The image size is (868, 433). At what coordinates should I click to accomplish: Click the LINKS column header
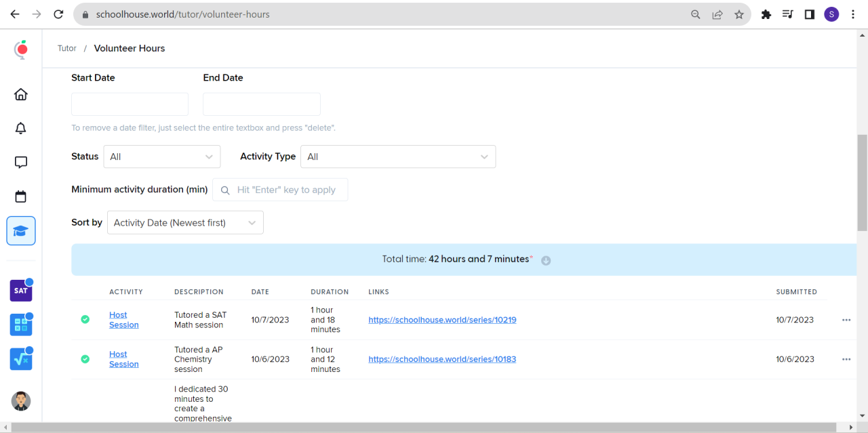click(379, 292)
